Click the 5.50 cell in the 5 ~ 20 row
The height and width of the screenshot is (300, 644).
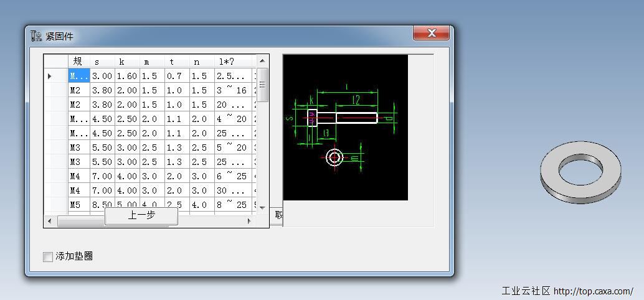[x=102, y=148]
